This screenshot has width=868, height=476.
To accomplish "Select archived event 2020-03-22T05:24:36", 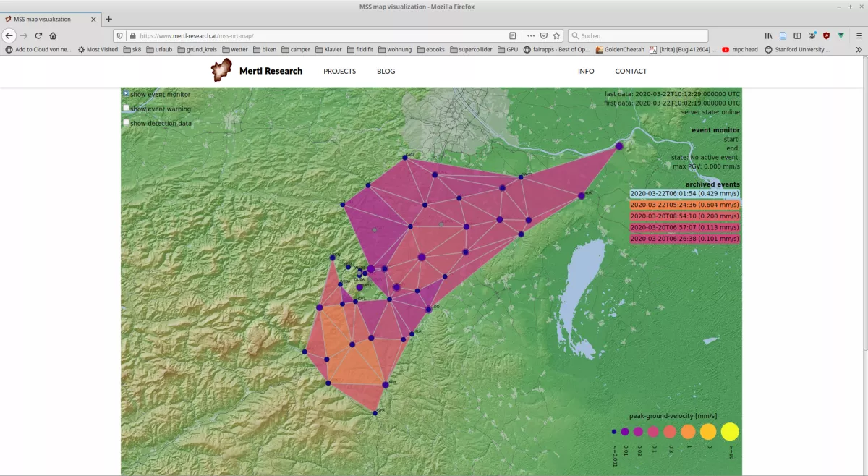I will click(684, 205).
